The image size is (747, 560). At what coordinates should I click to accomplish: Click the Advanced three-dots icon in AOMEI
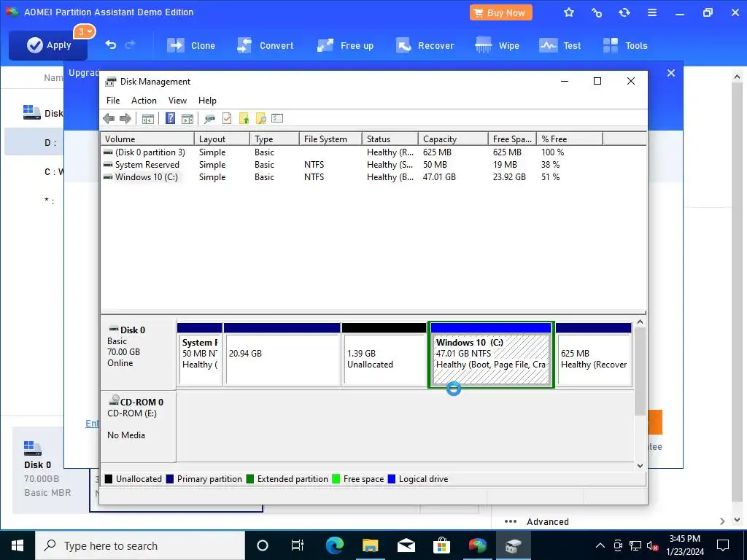[511, 521]
